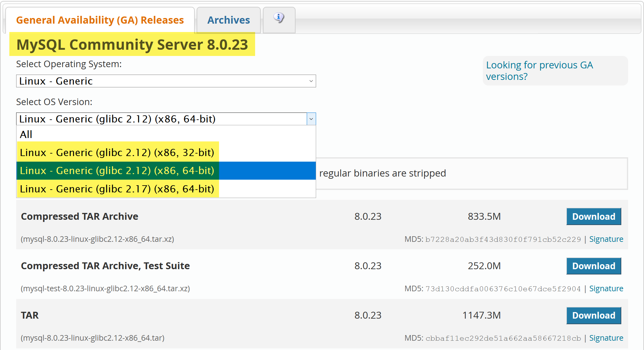Open Signature for mysql-test tar.xz

606,288
